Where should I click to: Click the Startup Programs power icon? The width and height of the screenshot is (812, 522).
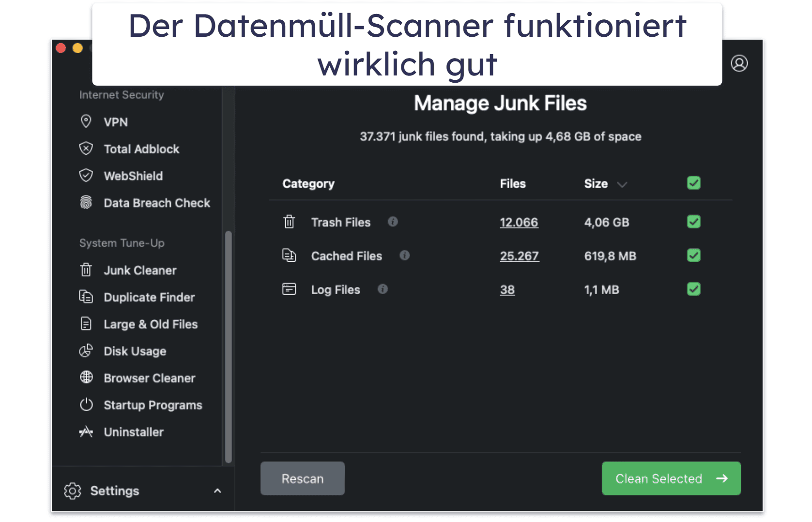coord(86,404)
